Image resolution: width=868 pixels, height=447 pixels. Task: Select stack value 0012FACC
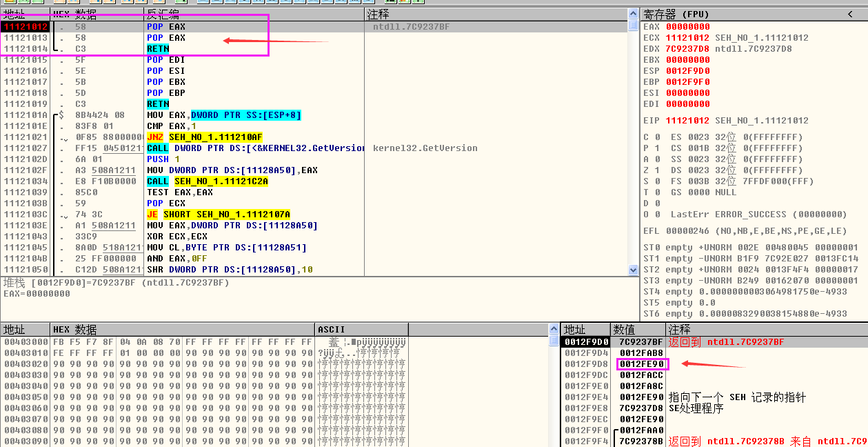[x=641, y=375]
